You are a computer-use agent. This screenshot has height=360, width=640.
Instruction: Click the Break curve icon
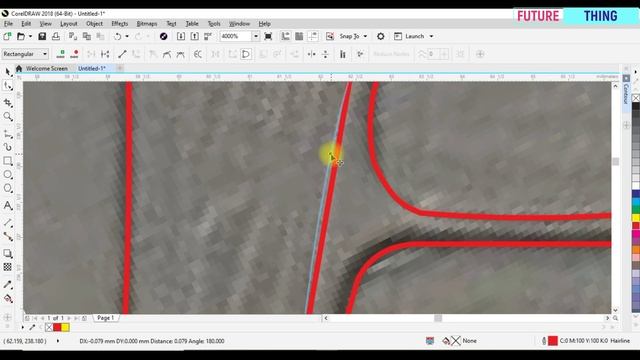[x=105, y=54]
